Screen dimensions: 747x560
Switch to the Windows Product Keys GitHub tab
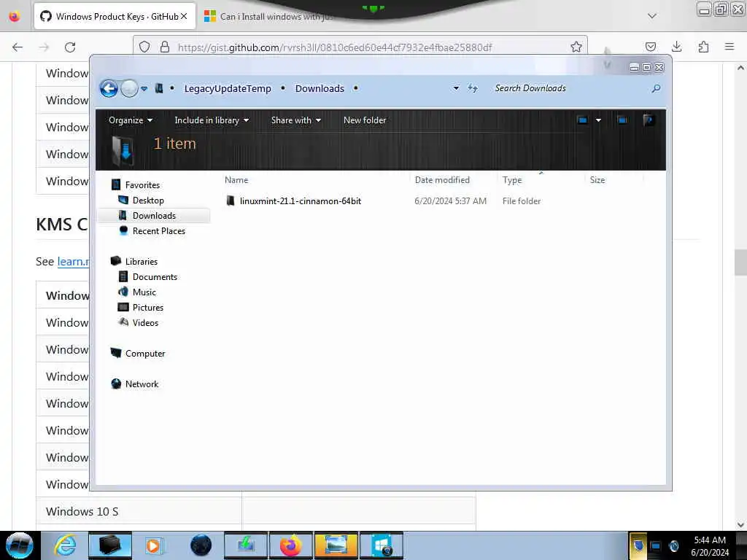pyautogui.click(x=115, y=16)
